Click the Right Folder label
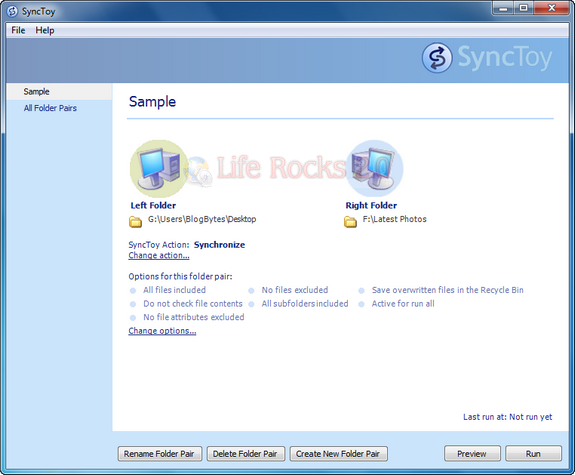The height and width of the screenshot is (475, 575). pos(371,205)
